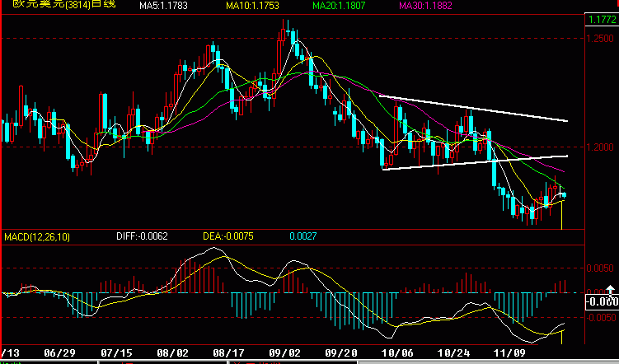Screen dimensions: 619x364
Task: Select the upper descending white trendline
Action: (473, 109)
